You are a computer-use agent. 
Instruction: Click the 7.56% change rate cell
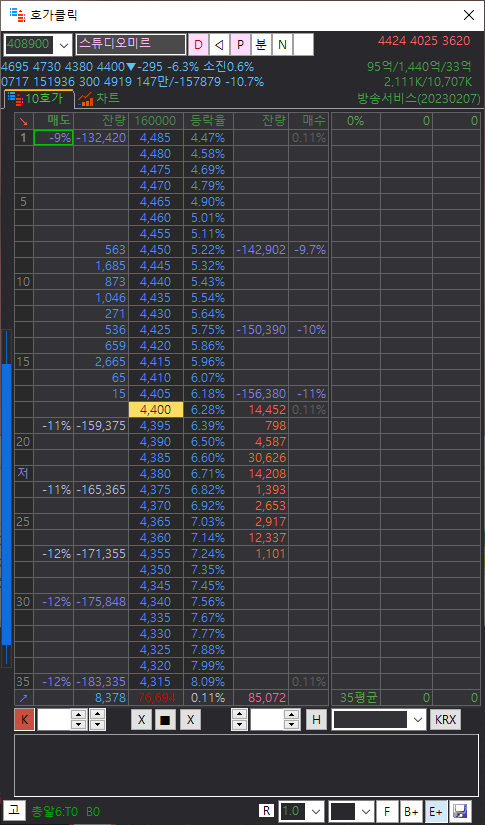coord(208,601)
